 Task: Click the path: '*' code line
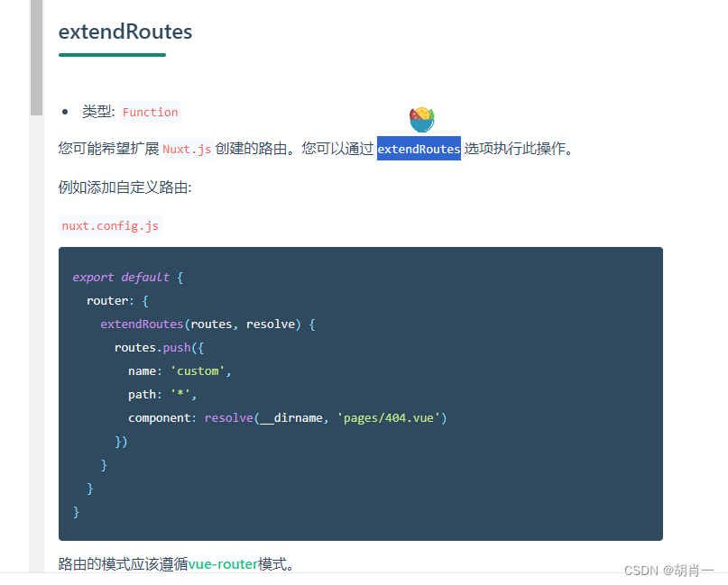coord(162,394)
